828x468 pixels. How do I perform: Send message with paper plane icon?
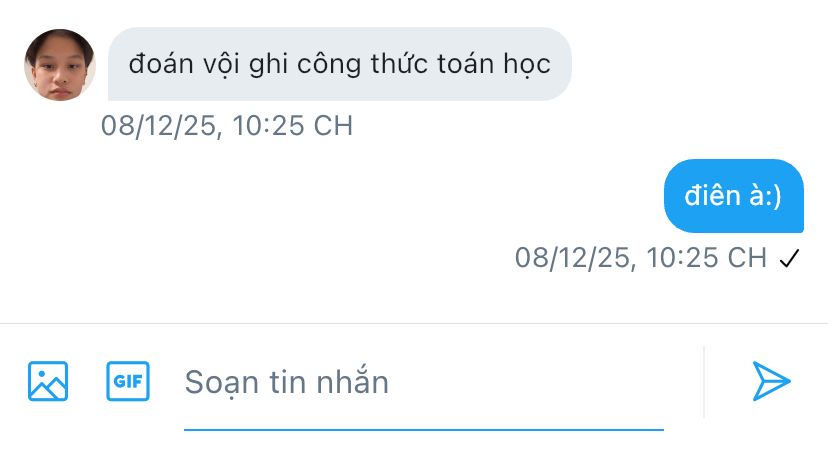771,381
